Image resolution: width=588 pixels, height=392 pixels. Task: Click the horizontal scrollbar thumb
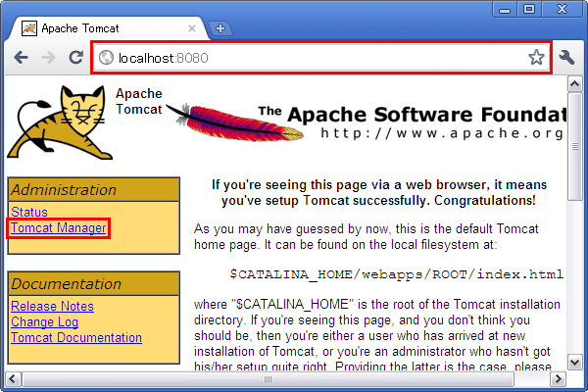[268, 379]
